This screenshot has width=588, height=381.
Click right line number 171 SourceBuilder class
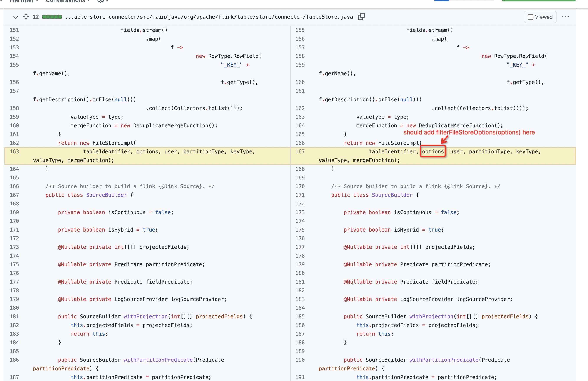(x=300, y=195)
